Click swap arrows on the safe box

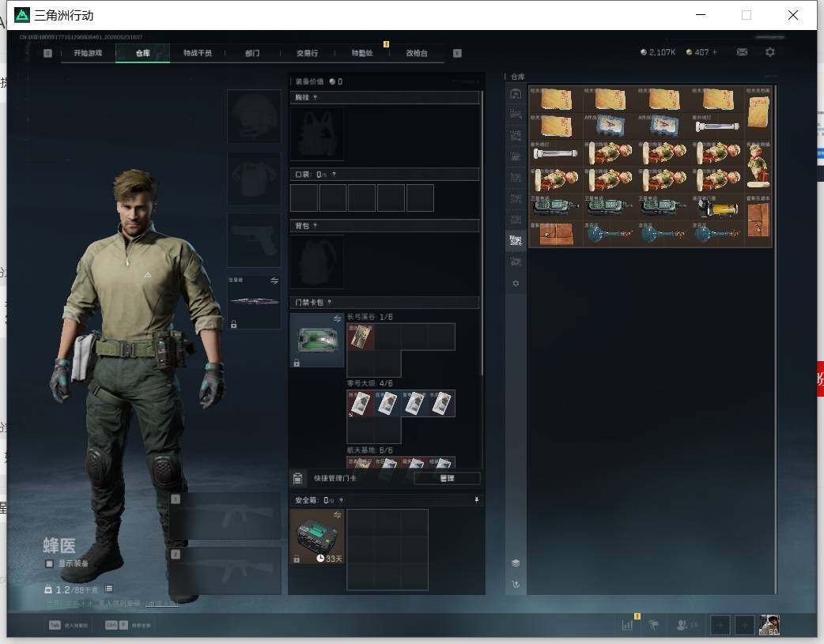coord(338,514)
